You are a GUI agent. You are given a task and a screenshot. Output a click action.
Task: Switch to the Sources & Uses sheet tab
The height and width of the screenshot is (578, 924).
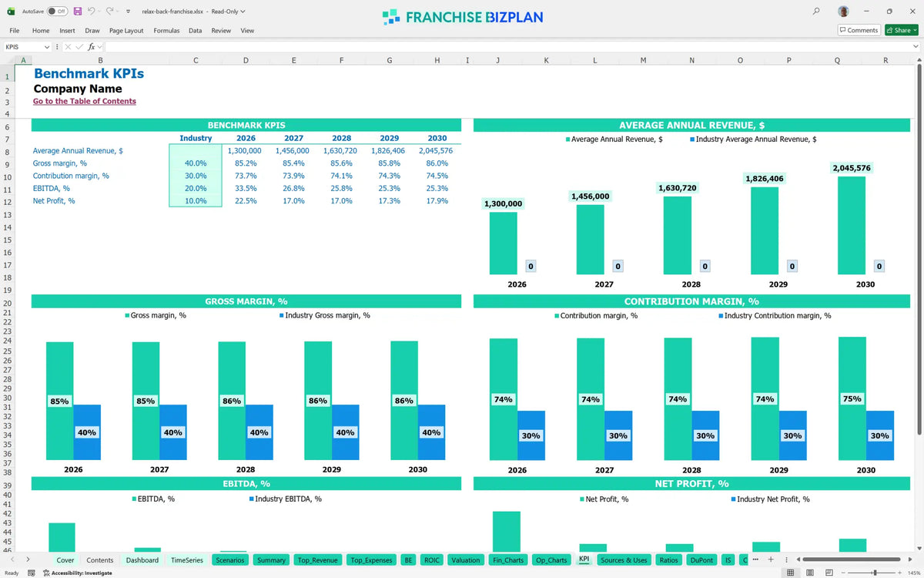(623, 560)
